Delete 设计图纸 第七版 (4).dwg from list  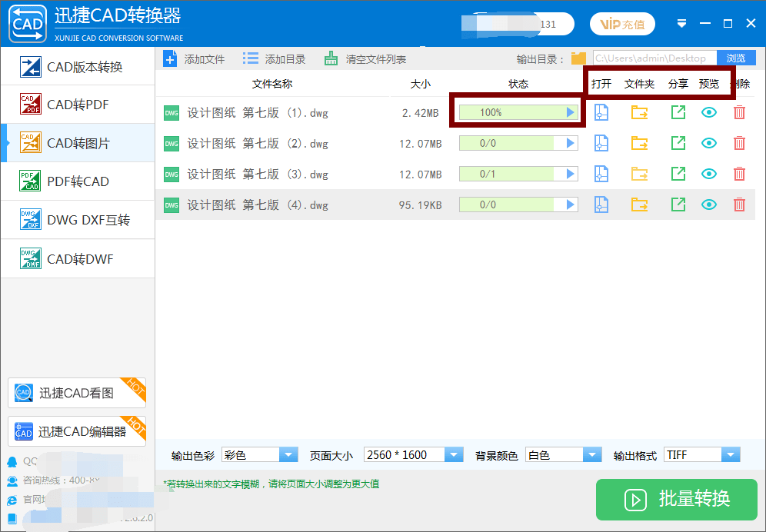740,204
